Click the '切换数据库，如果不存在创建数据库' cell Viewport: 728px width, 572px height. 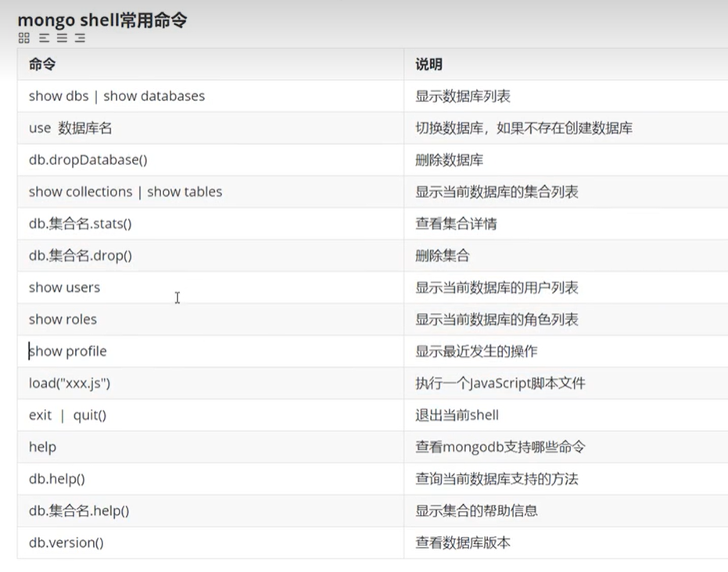(x=566, y=128)
